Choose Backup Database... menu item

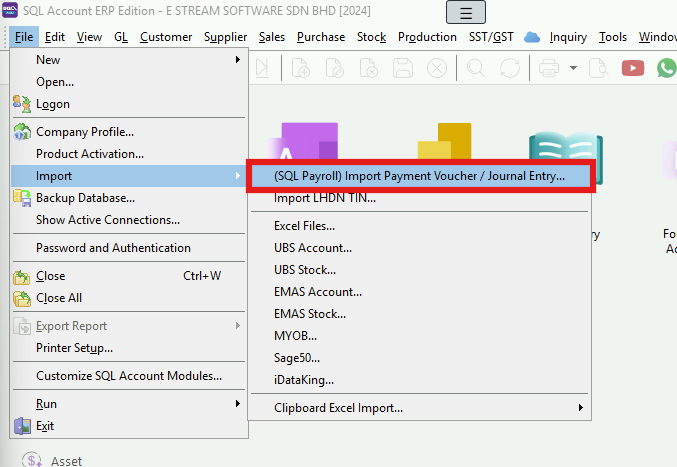click(129, 198)
